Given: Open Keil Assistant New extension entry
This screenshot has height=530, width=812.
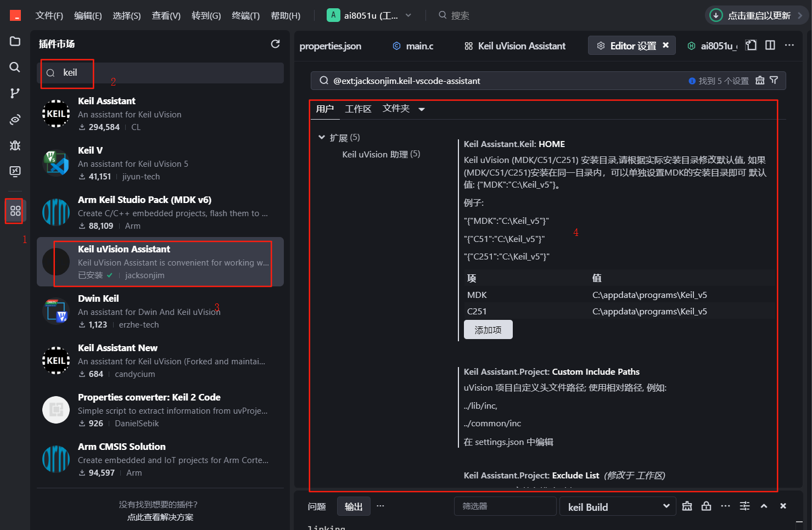Looking at the screenshot, I should [x=160, y=360].
